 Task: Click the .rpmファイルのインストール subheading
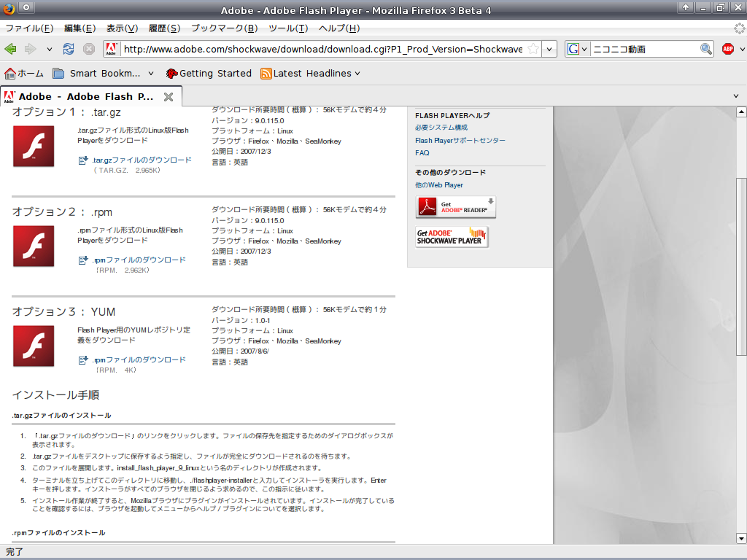pyautogui.click(x=58, y=533)
